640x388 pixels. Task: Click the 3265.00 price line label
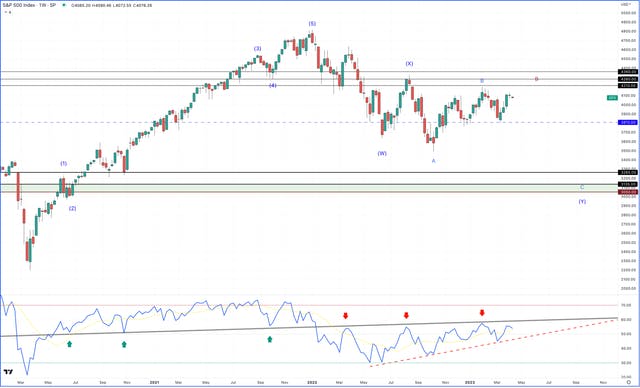[628, 172]
